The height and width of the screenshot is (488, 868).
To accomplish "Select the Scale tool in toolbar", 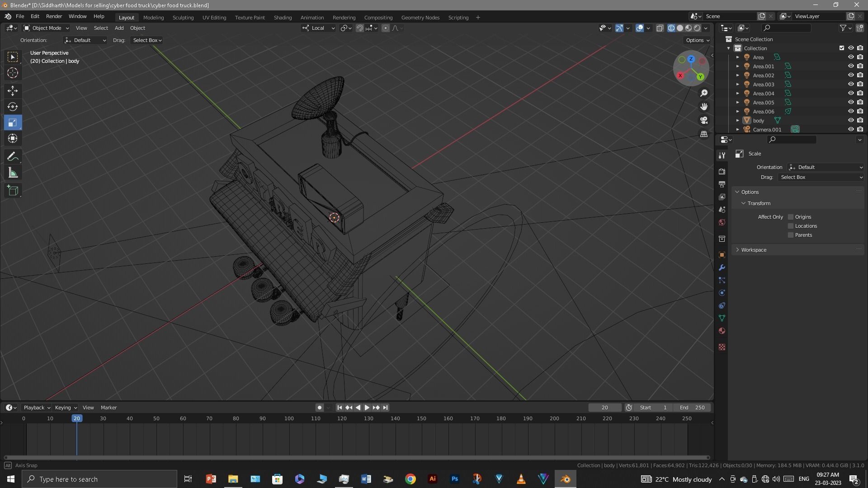I will pos(13,123).
